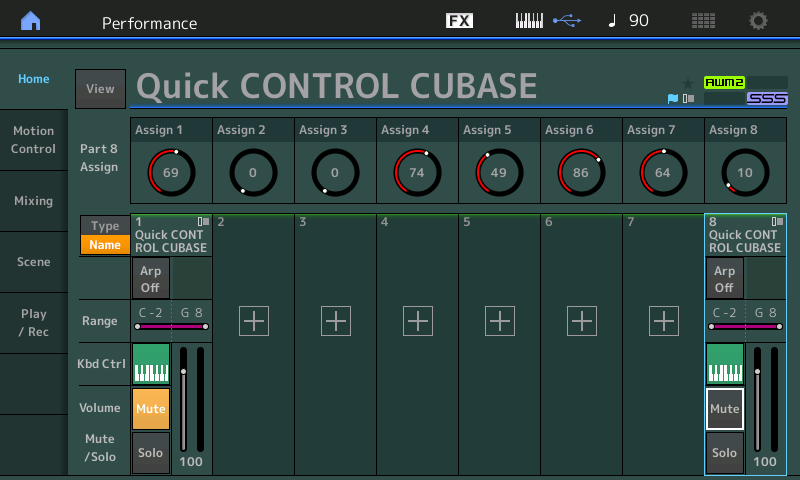Viewport: 800px width, 480px height.
Task: Open the FX settings icon
Action: click(459, 21)
